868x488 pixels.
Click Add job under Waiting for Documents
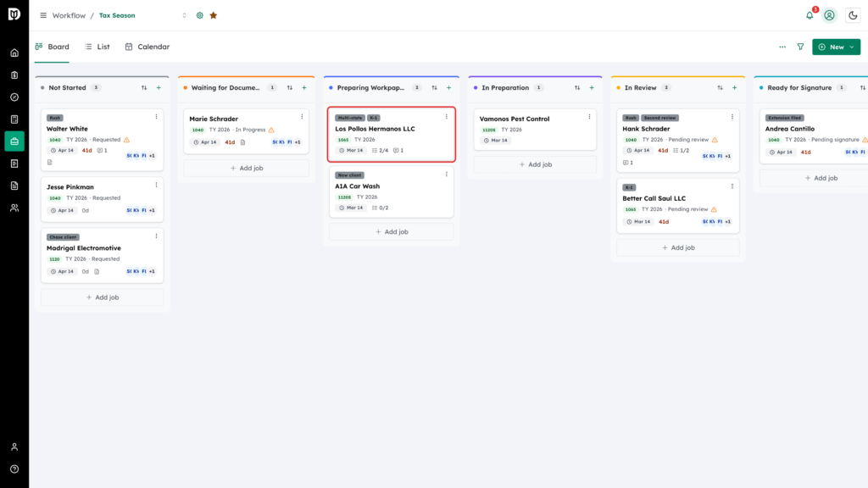247,169
